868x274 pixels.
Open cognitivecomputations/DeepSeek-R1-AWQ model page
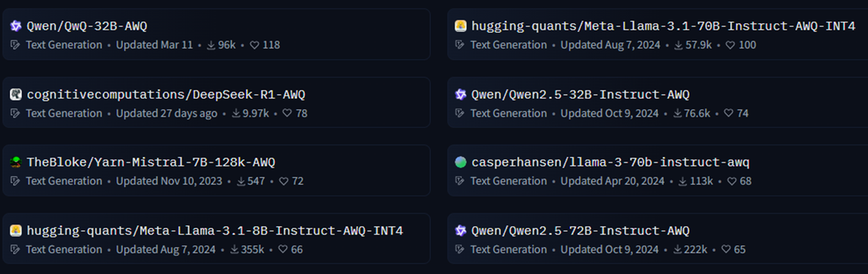161,95
